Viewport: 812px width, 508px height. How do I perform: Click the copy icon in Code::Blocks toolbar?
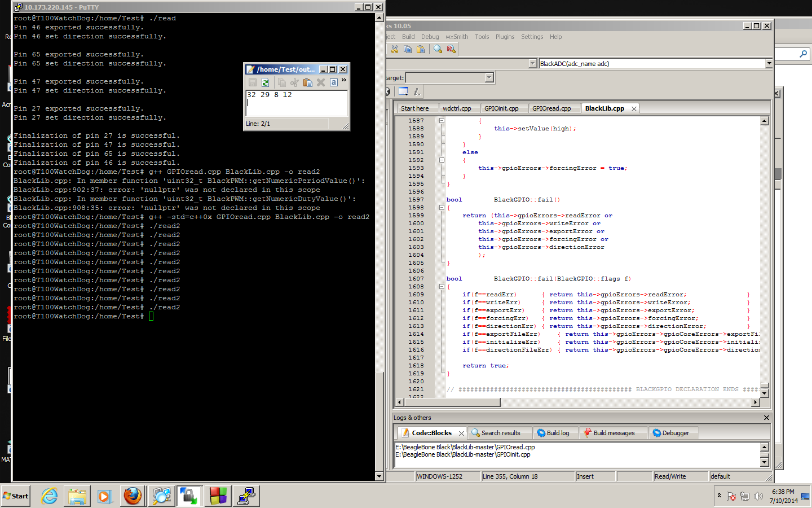pyautogui.click(x=408, y=50)
